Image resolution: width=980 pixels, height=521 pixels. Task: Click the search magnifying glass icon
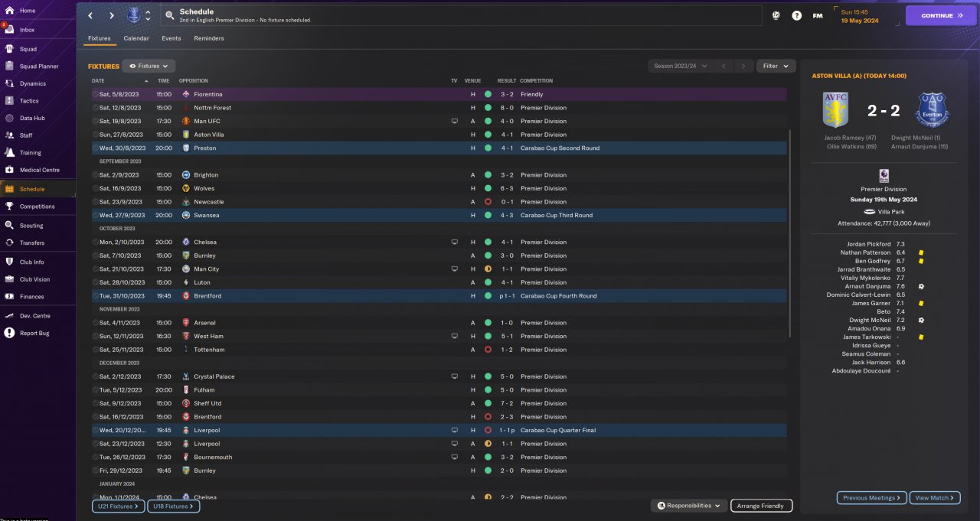coord(169,15)
